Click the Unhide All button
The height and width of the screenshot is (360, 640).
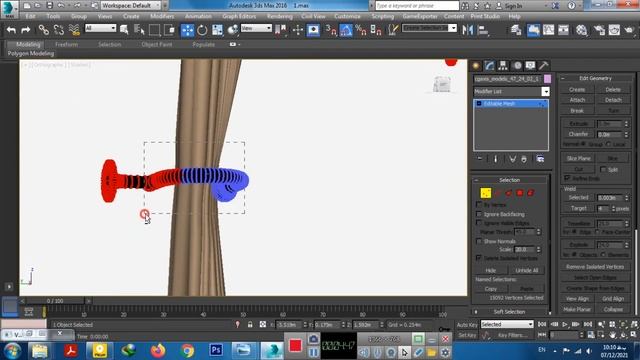527,270
